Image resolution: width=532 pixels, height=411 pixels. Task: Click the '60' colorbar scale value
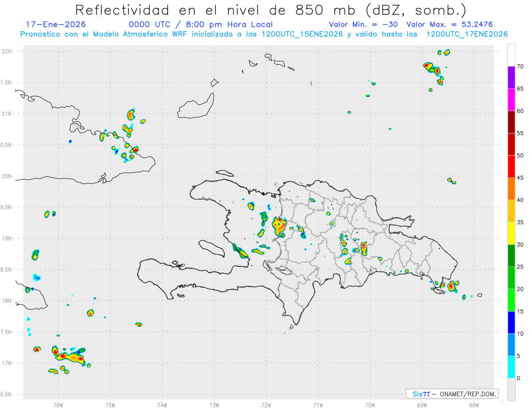(x=520, y=111)
